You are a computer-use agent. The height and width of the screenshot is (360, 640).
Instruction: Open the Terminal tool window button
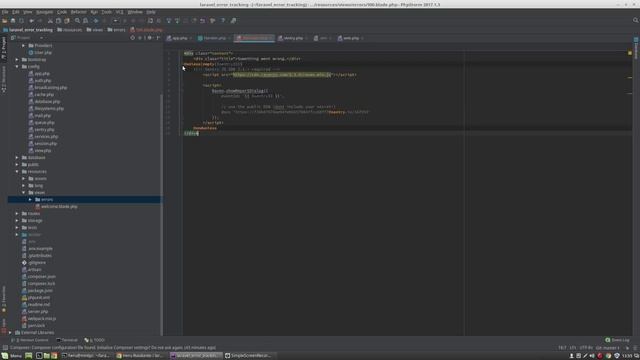pos(67,340)
